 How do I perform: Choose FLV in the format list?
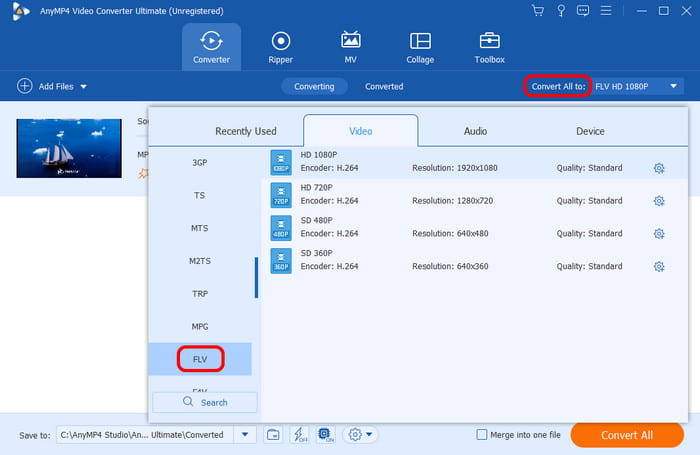(200, 359)
